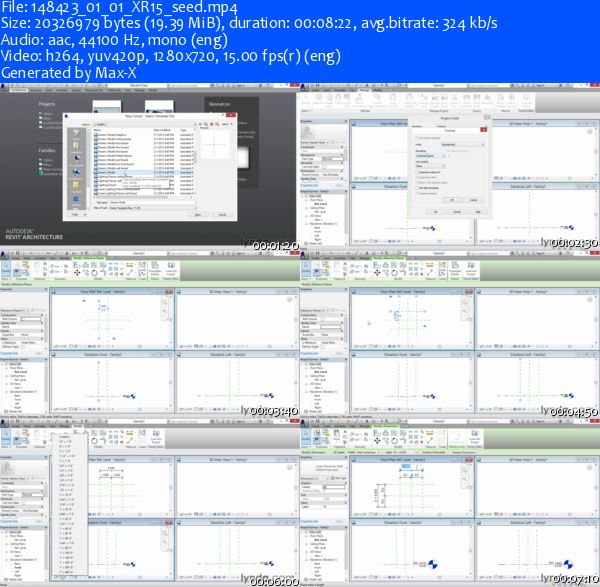Click the 3D view navigation wheel in the 00:07:10 frame
The width and height of the screenshot is (600, 587).
pos(590,468)
